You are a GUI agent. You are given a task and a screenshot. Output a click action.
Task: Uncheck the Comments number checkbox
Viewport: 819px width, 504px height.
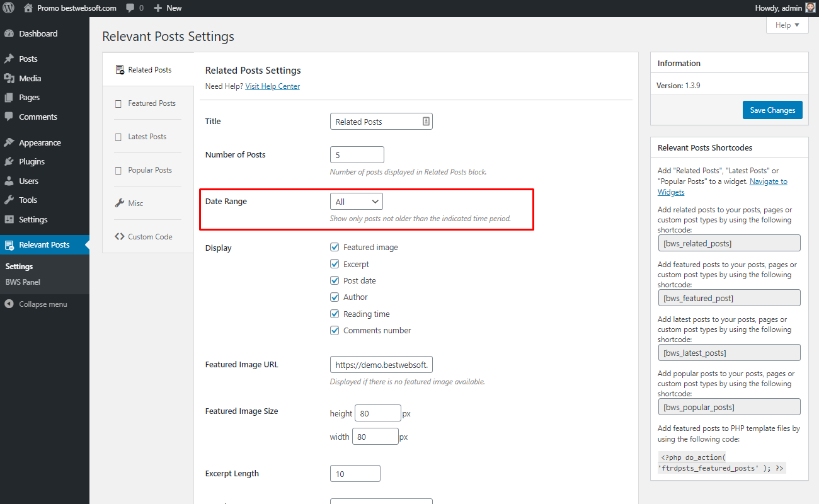pyautogui.click(x=335, y=330)
